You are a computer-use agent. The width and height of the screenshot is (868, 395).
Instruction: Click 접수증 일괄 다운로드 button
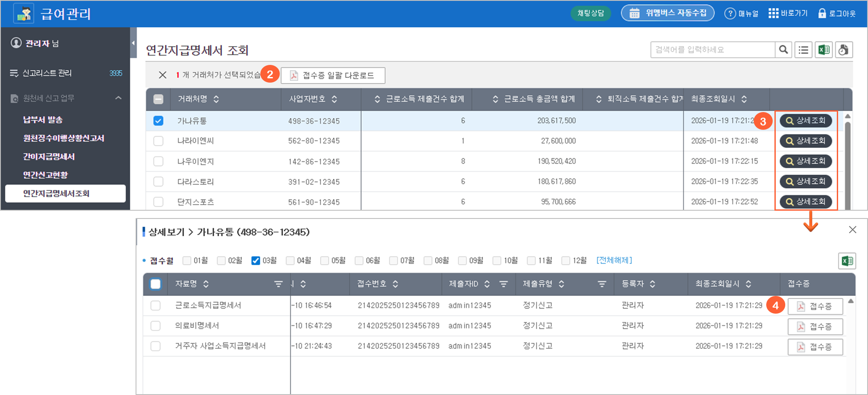(x=333, y=75)
